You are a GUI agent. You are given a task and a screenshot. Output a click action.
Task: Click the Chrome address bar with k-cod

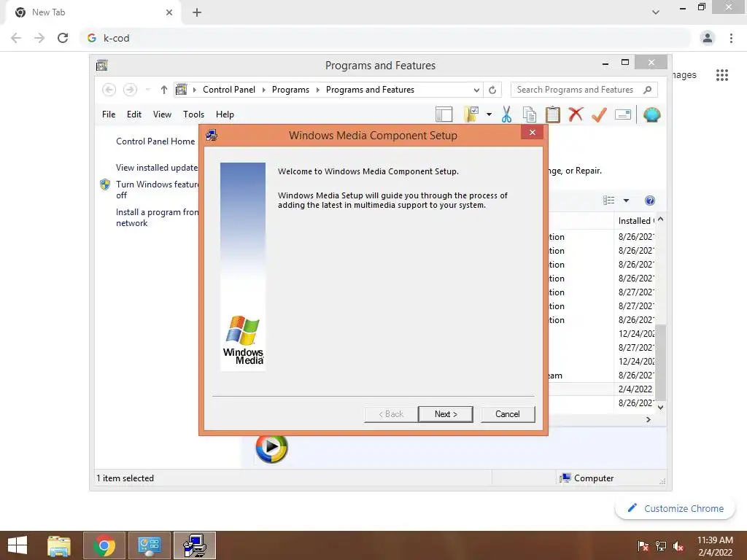(x=386, y=38)
